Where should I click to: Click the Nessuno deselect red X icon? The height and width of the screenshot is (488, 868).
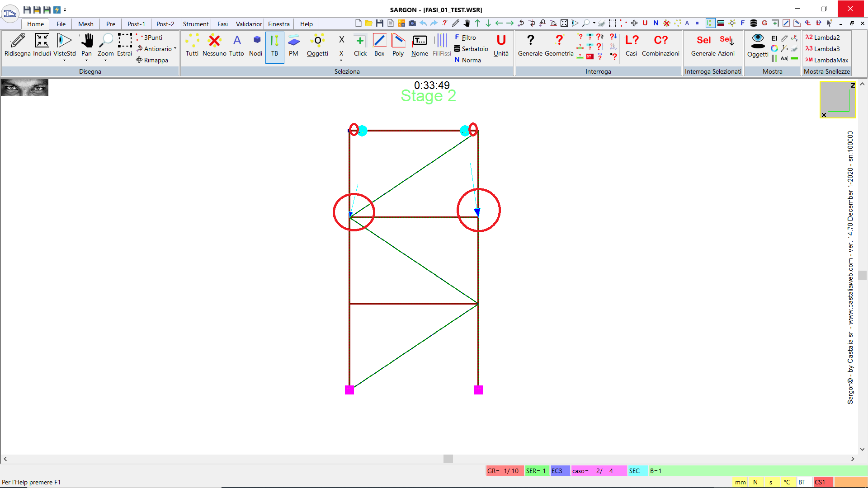[214, 41]
